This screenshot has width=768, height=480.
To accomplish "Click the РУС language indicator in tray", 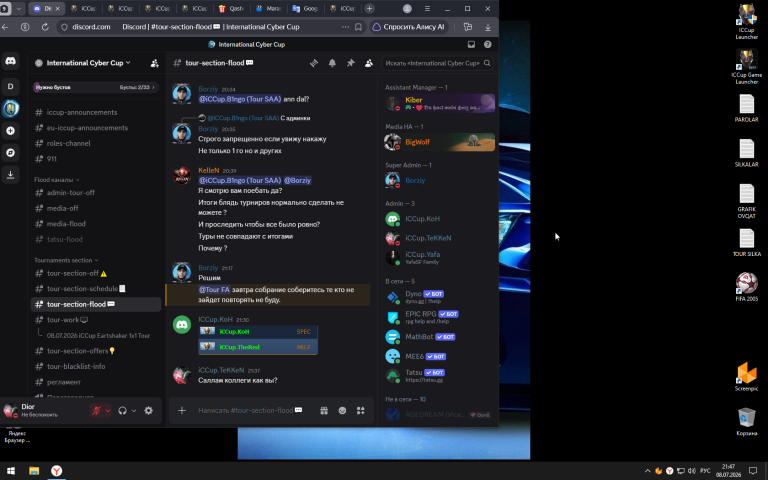I will coord(705,471).
